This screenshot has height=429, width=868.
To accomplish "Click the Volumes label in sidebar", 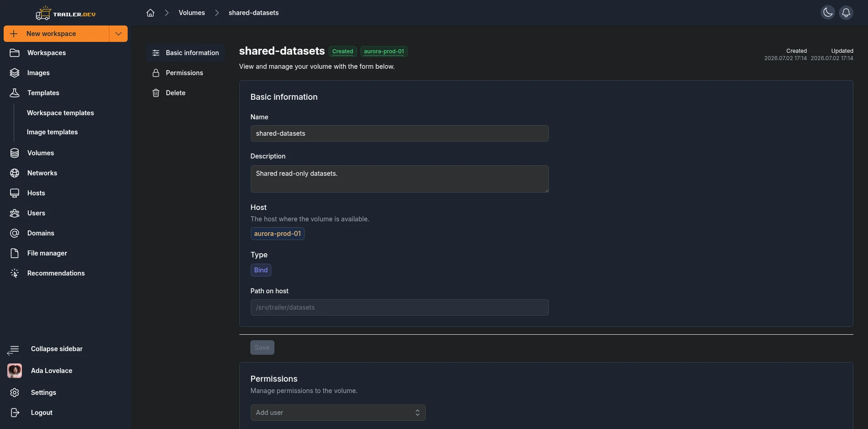I will coord(41,153).
